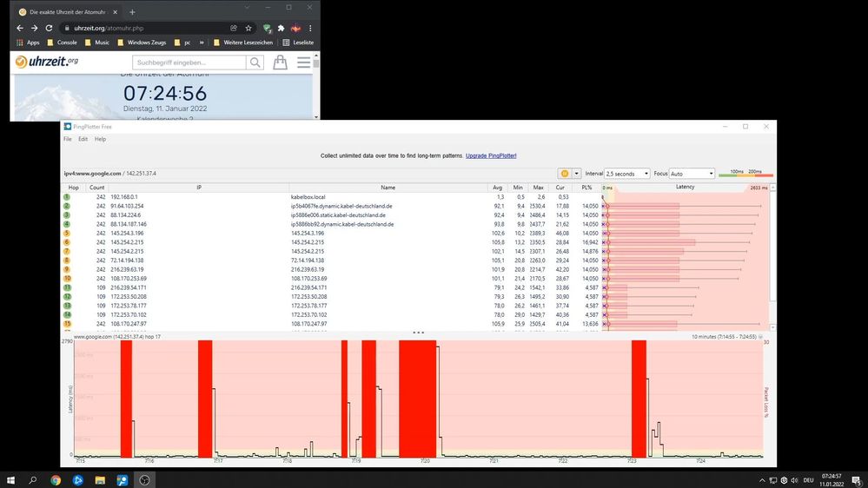
Task: Open the dropdown arrow beside the pause button
Action: coord(576,174)
